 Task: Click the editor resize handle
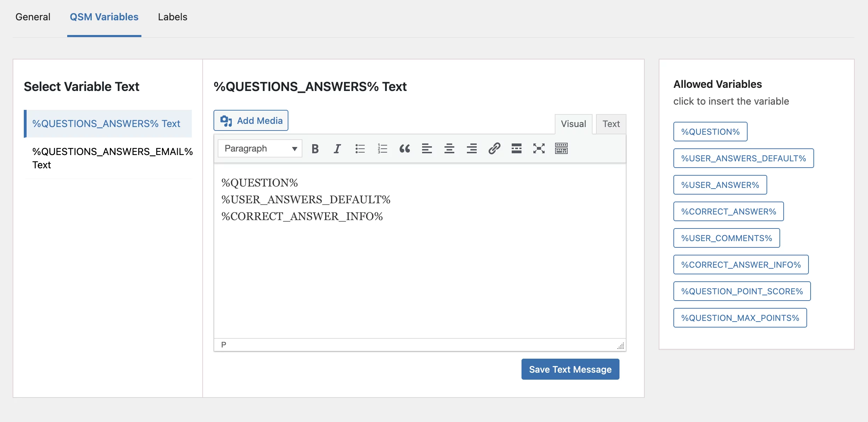point(621,346)
